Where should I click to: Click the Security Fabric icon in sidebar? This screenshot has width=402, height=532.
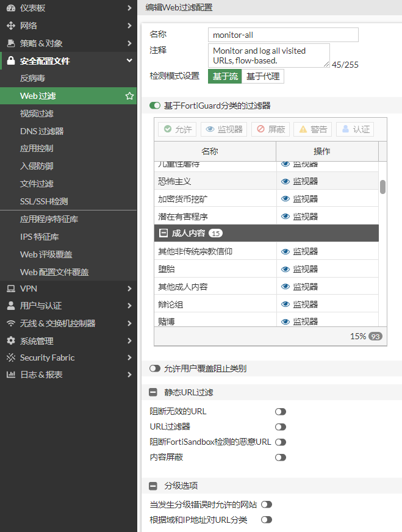click(10, 358)
